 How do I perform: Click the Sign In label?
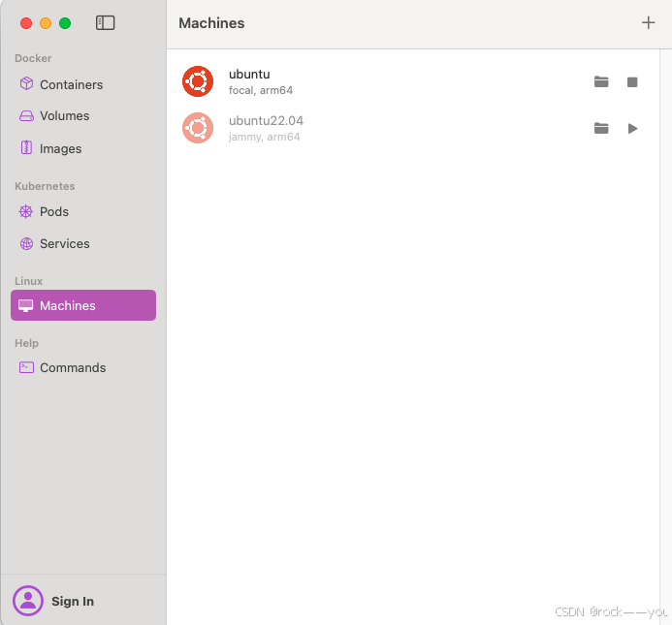pos(73,601)
